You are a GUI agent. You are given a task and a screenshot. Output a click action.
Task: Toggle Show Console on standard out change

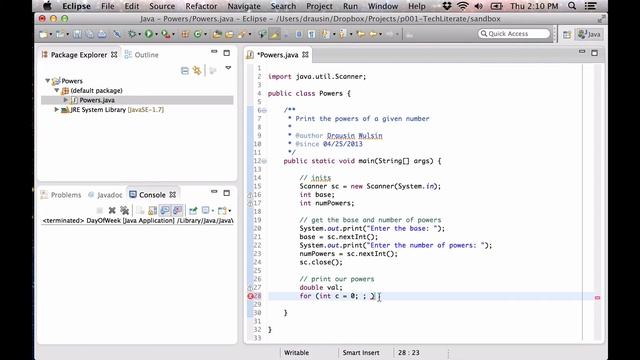(165, 210)
